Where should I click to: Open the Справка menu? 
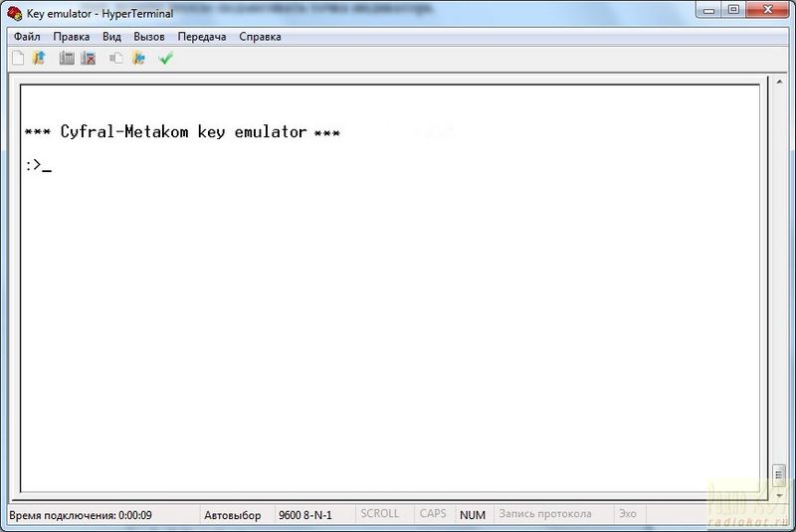[260, 37]
